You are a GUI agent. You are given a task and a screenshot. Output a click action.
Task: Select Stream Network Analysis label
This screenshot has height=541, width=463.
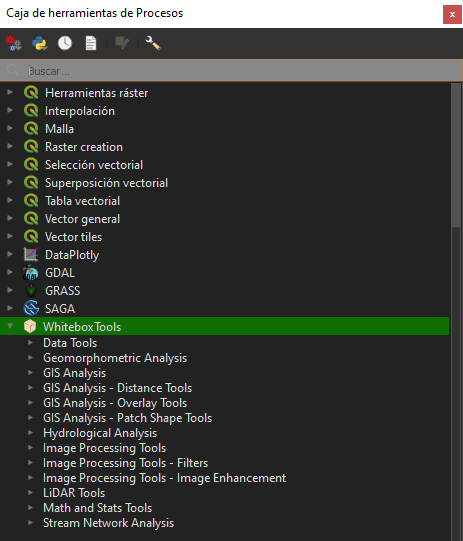point(108,523)
